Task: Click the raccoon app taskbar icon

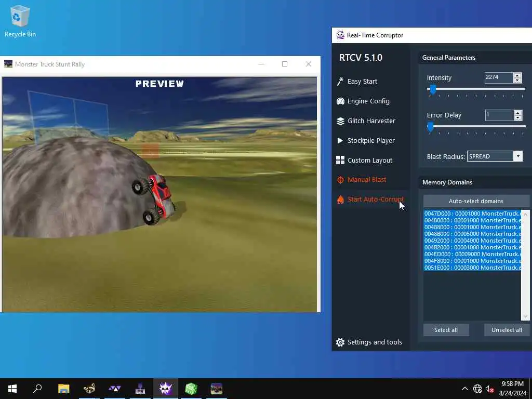Action: point(89,389)
